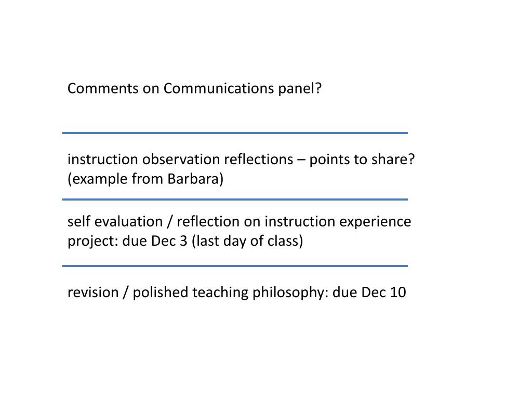The image size is (532, 399).
Task: Select the date 'Dec 3'
Action: pos(169,241)
